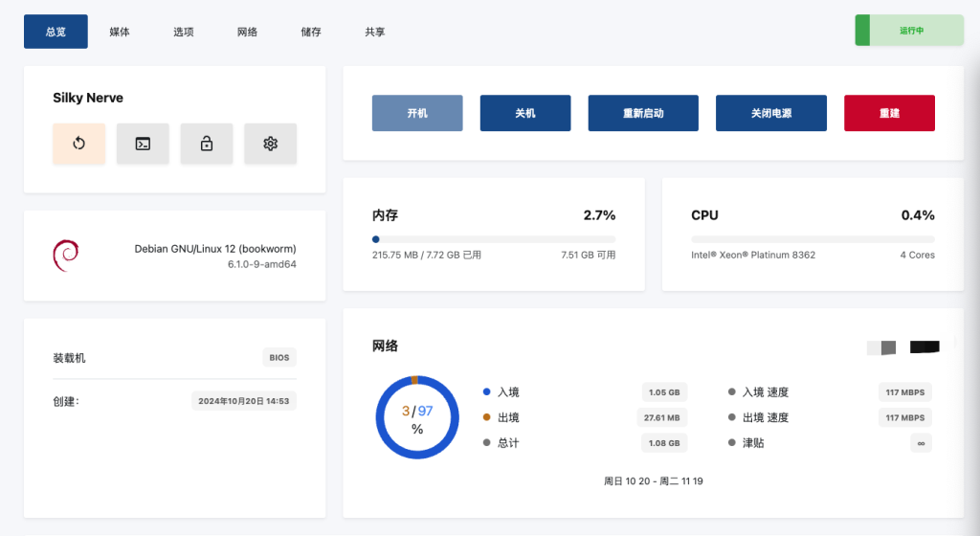Click the blue 入境 legend dot
Screen dimensions: 980x536
tap(487, 392)
